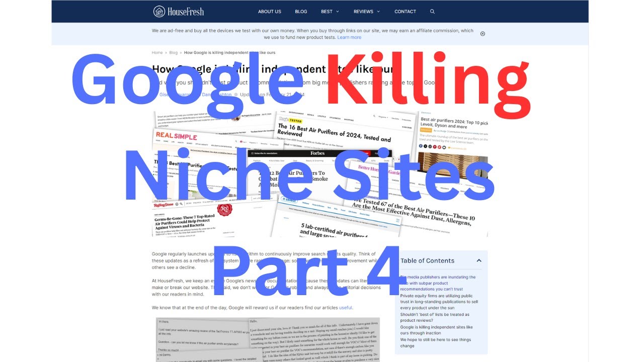Screen dimensions: 644x362
Task: Jump to 'We hope to still be here' section
Action: click(x=436, y=343)
